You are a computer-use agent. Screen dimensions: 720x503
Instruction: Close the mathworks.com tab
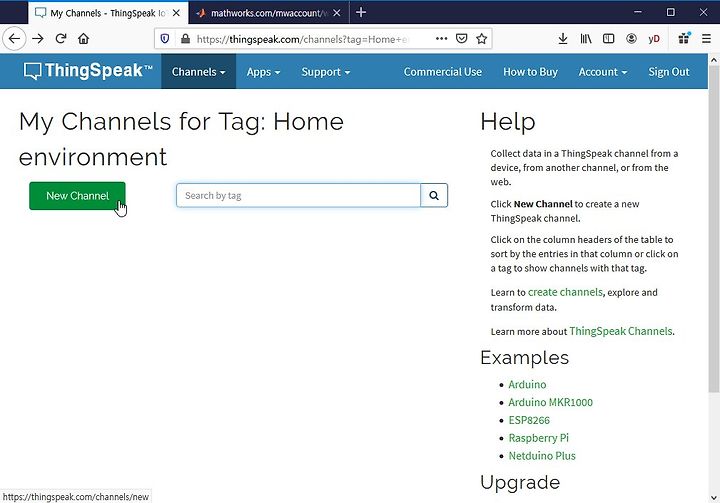[337, 13]
